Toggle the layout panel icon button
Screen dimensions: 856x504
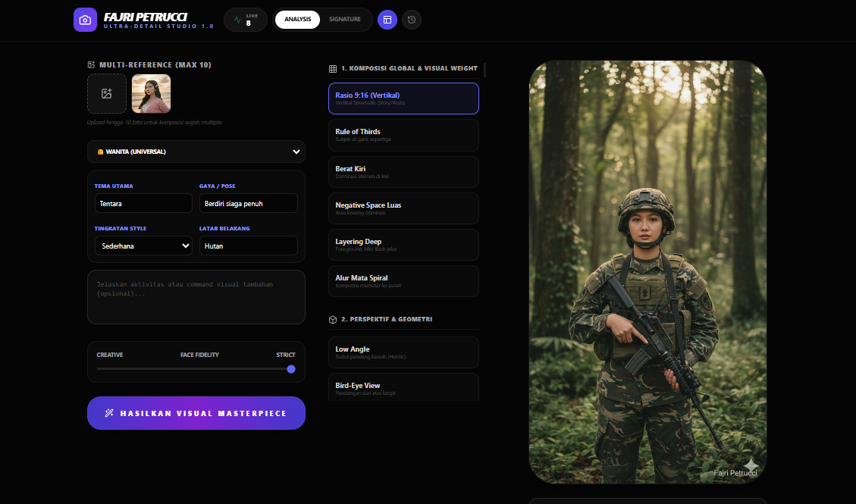(x=387, y=20)
